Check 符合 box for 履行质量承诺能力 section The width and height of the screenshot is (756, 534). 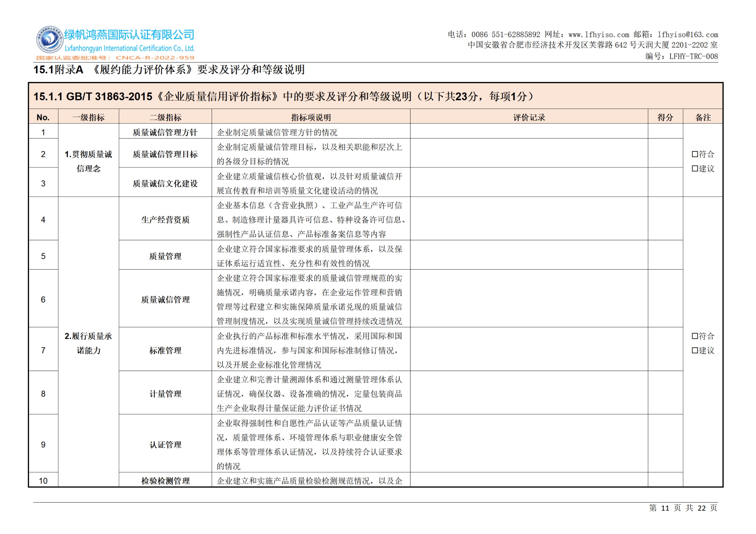(x=695, y=336)
